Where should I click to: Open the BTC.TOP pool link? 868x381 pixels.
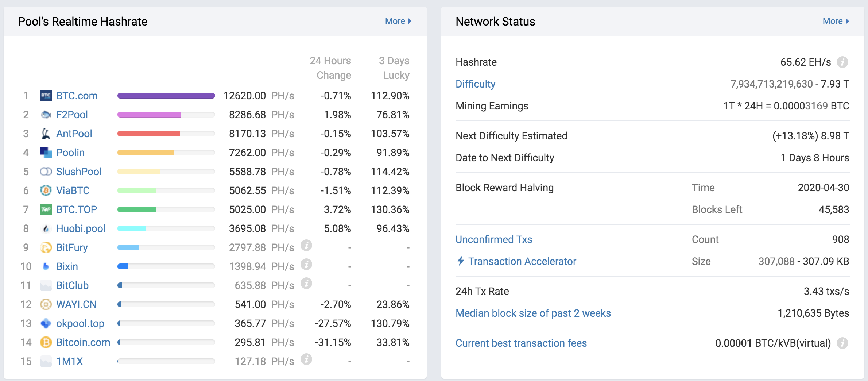[77, 209]
